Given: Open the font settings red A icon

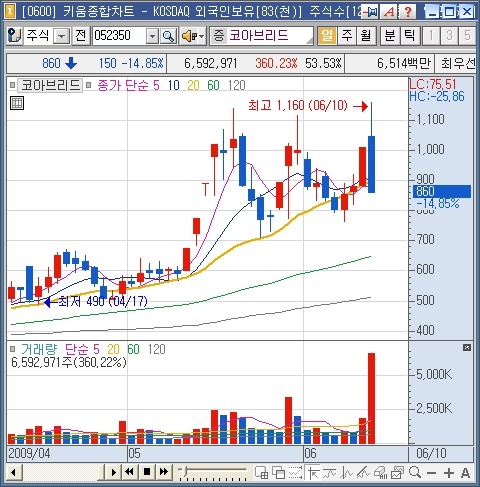Looking at the screenshot, I should pos(389,12).
